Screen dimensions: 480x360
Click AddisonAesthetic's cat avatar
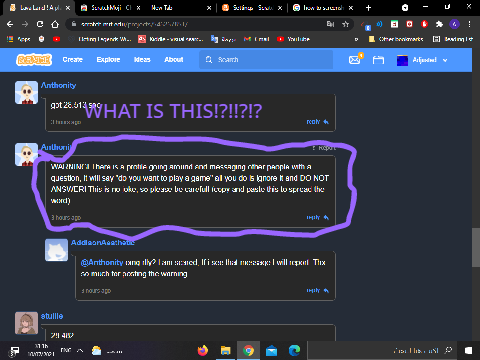point(56,250)
